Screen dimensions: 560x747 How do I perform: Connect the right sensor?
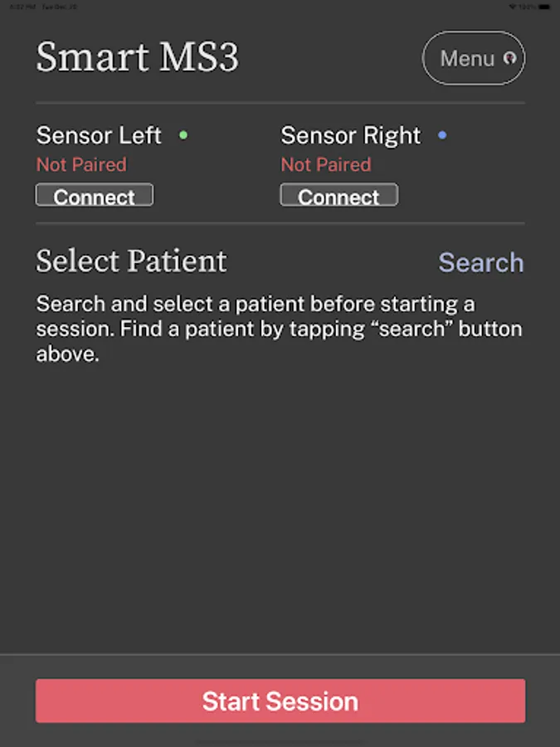pos(338,196)
